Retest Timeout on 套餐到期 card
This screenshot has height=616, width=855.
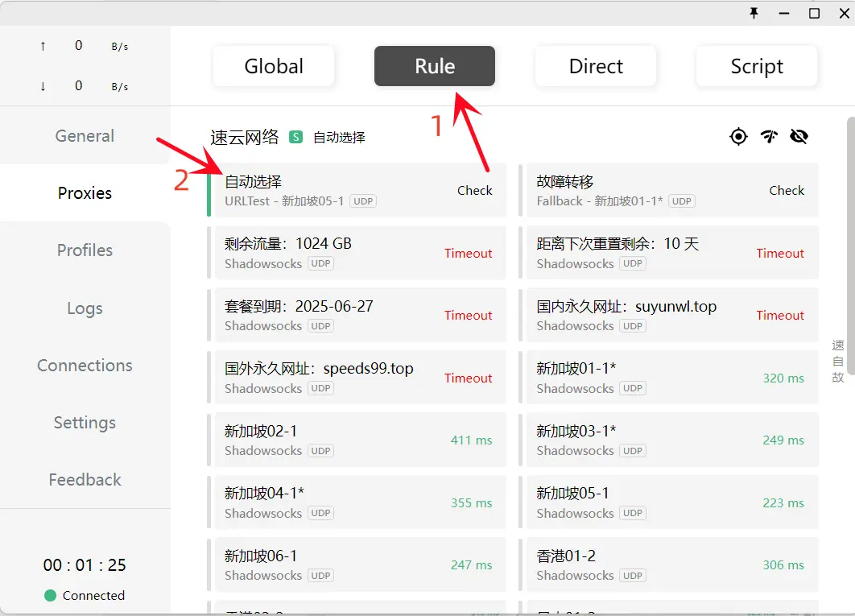(468, 316)
